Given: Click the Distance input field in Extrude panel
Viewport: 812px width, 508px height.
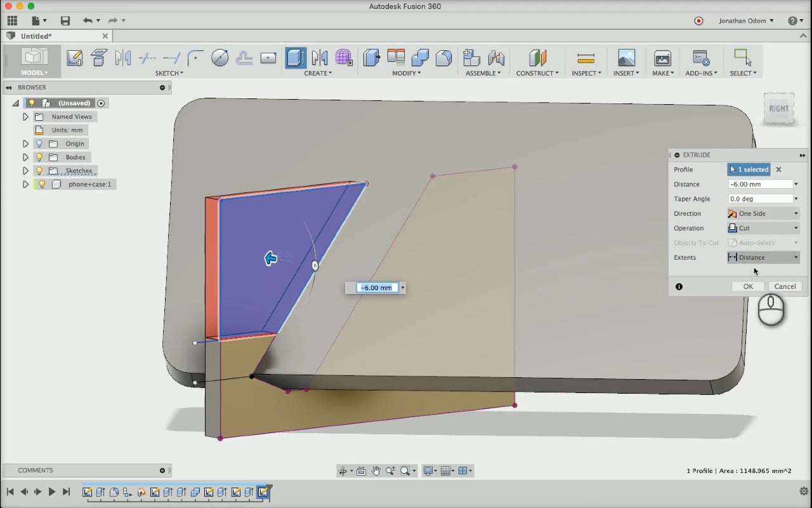Looking at the screenshot, I should [759, 184].
